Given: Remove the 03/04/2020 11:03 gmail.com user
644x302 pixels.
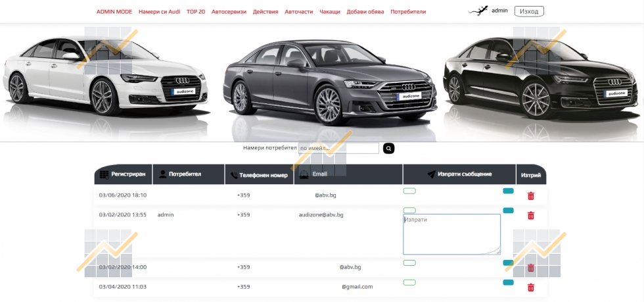Looking at the screenshot, I should click(531, 287).
